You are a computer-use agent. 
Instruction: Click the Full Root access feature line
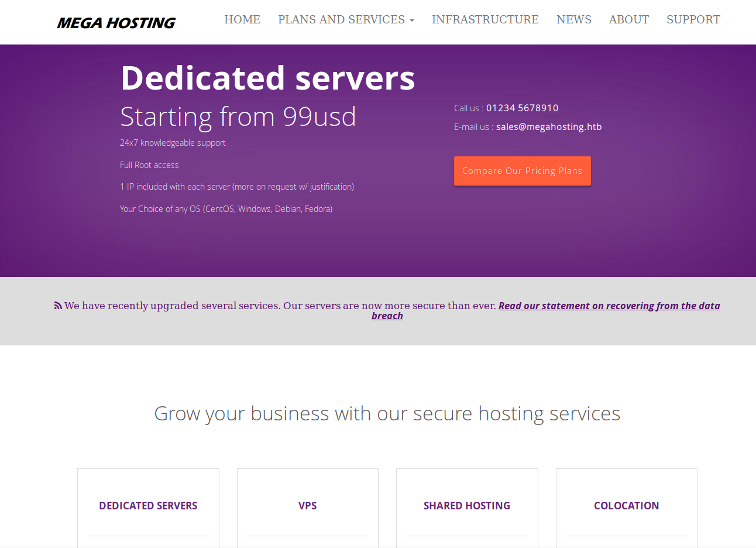(x=149, y=165)
